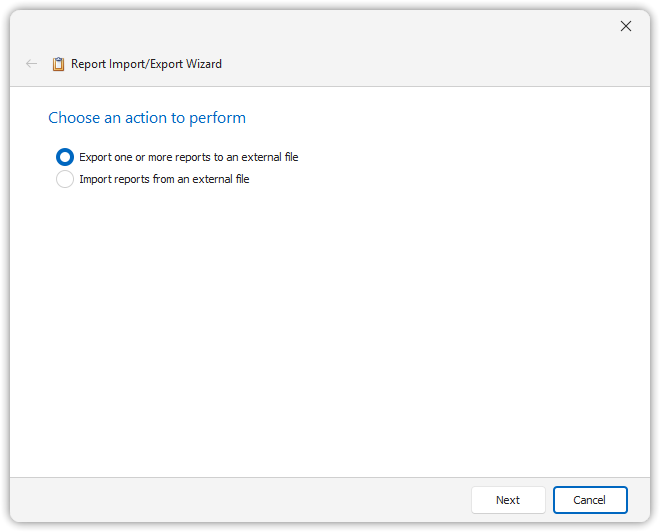The image size is (660, 532).
Task: Select the Export reports radio button
Action: [65, 157]
